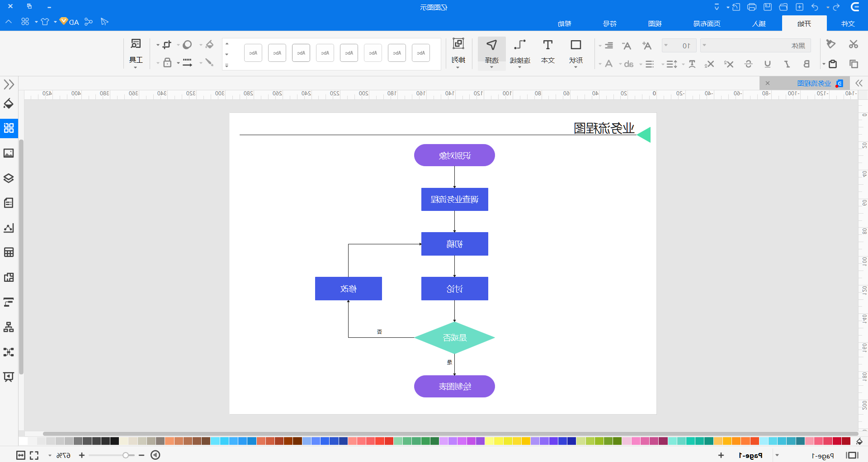Toggle Strikethrough formatting
The image size is (868, 462).
[748, 64]
